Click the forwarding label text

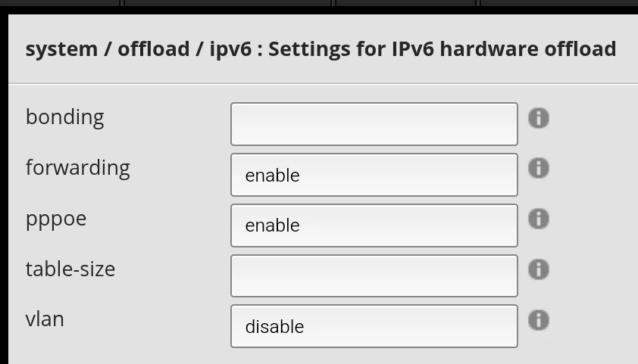click(77, 168)
